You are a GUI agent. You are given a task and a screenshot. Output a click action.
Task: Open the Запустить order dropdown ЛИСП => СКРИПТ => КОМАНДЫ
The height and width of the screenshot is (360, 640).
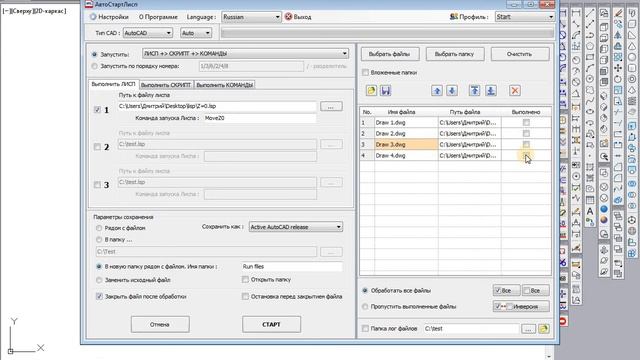[245, 53]
